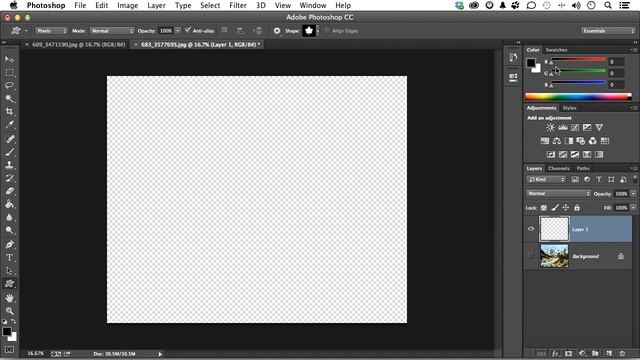This screenshot has height=360, width=640.
Task: Open the custom Shape picker arrow
Action: [318, 31]
